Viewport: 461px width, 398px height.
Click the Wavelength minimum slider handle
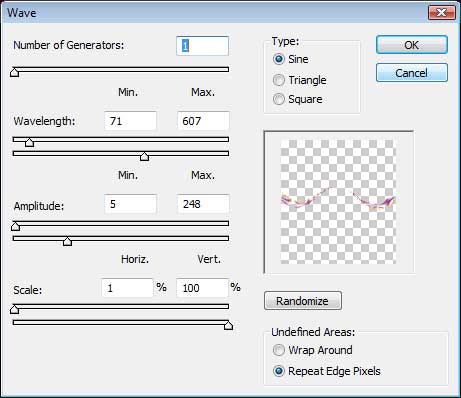tap(29, 142)
